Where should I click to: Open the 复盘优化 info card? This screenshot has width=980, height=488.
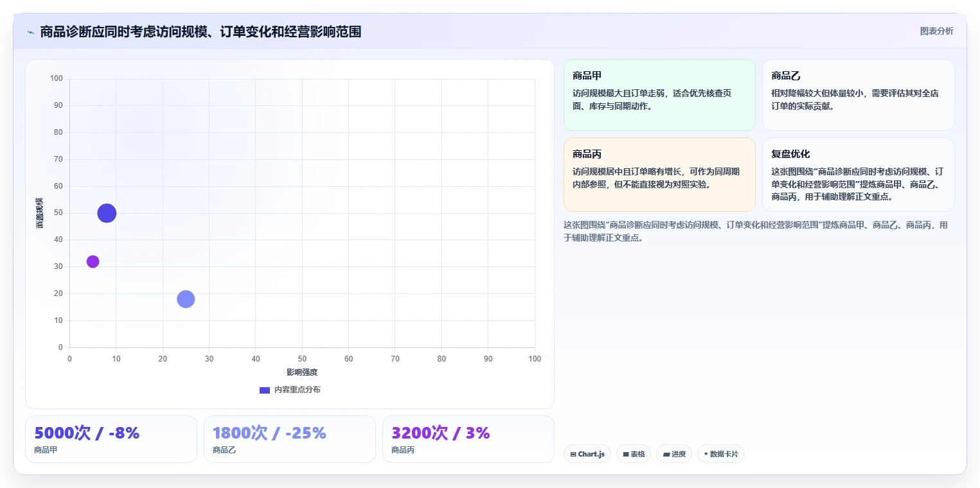pos(858,175)
